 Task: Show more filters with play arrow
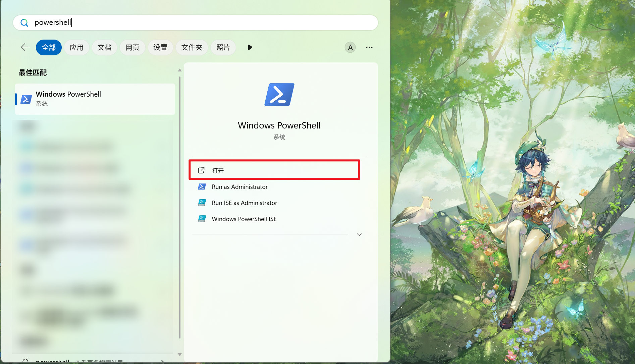tap(250, 47)
